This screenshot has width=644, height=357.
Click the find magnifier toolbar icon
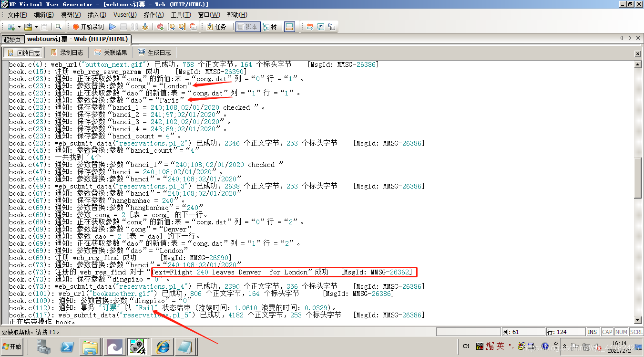coord(59,27)
